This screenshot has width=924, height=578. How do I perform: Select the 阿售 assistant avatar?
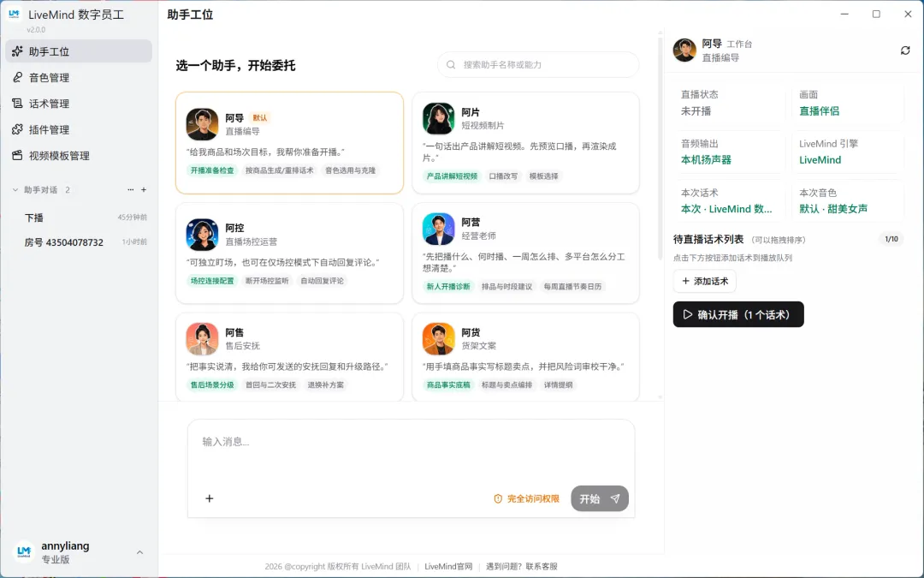click(202, 338)
